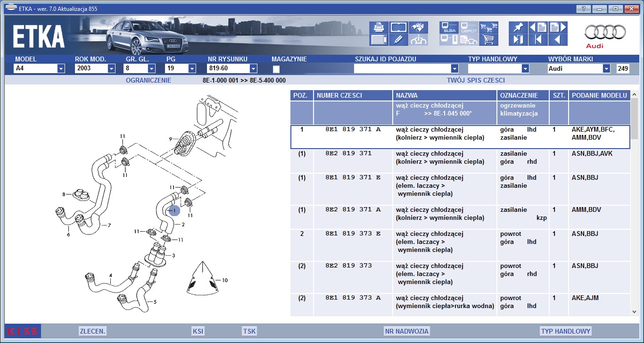This screenshot has height=343, width=644.
Task: Select part row 8E2 819 371
Action: click(460, 161)
